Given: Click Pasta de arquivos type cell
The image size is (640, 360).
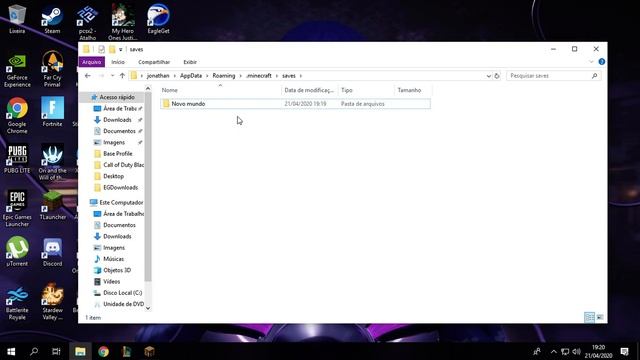Looking at the screenshot, I should (362, 104).
